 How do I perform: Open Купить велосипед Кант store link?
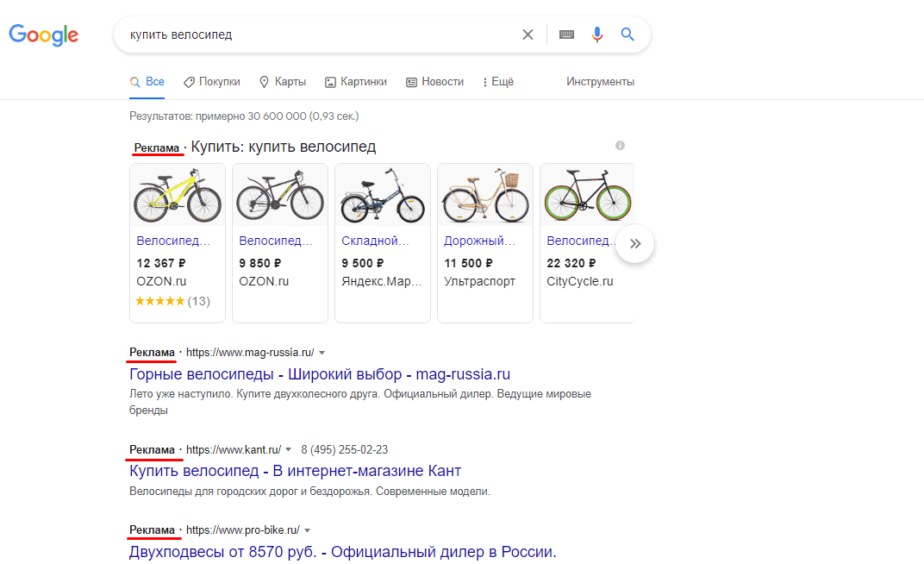click(295, 471)
